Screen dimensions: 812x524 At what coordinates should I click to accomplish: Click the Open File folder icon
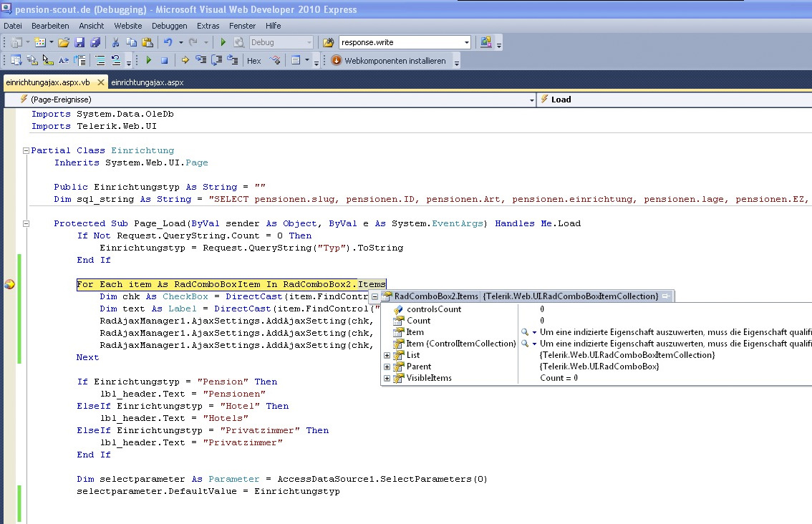[x=64, y=42]
